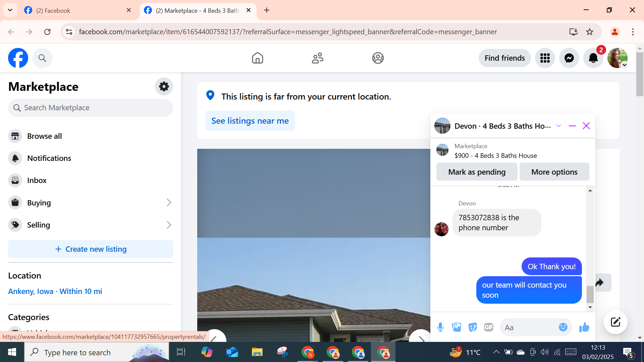Open the Chrome profile avatar icon
Image resolution: width=644 pixels, height=362 pixels.
click(x=615, y=32)
